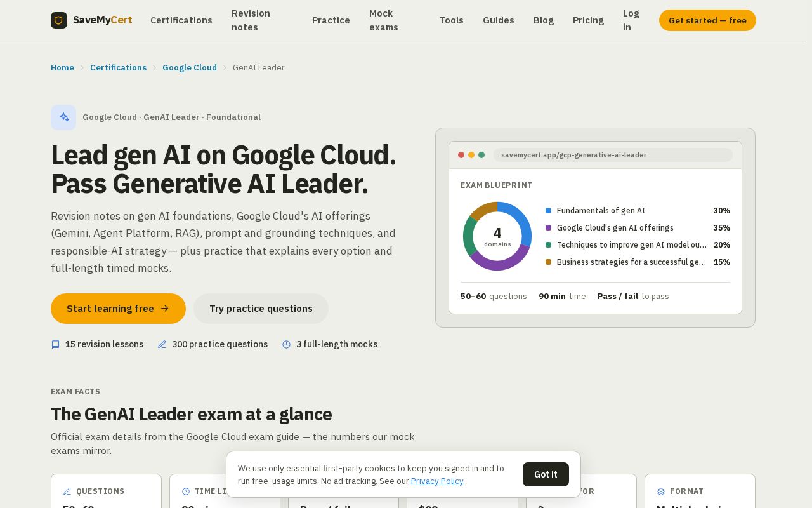Screen dimensions: 812x508
Task: Click the pencil icon on the Questions card
Action: coord(67,491)
